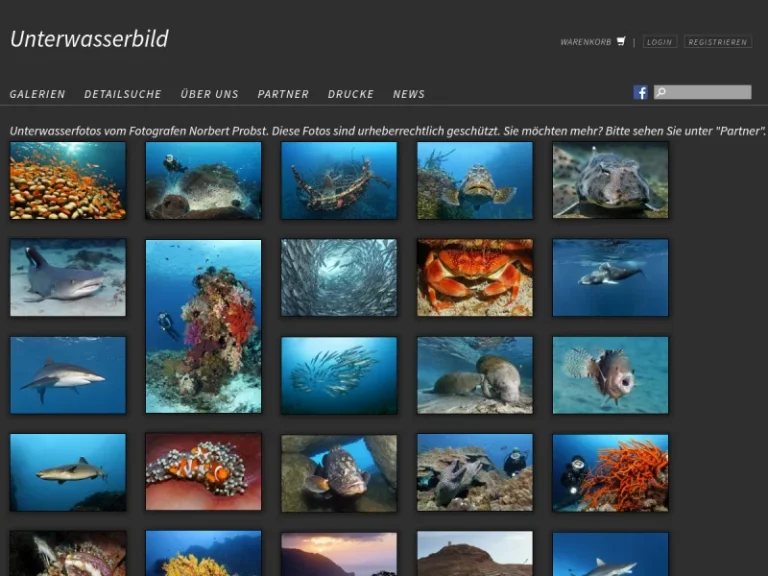Open the Detailsuche menu item
This screenshot has height=576, width=768.
[x=122, y=94]
